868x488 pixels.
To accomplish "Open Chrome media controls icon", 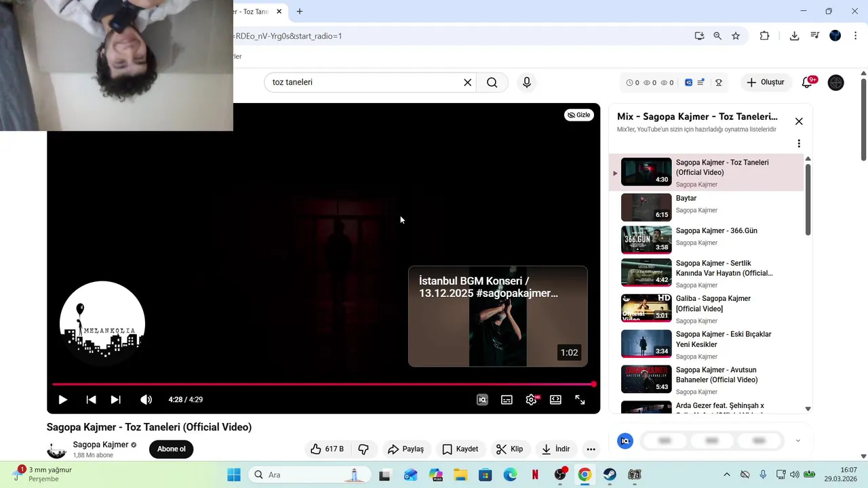I will tap(815, 36).
